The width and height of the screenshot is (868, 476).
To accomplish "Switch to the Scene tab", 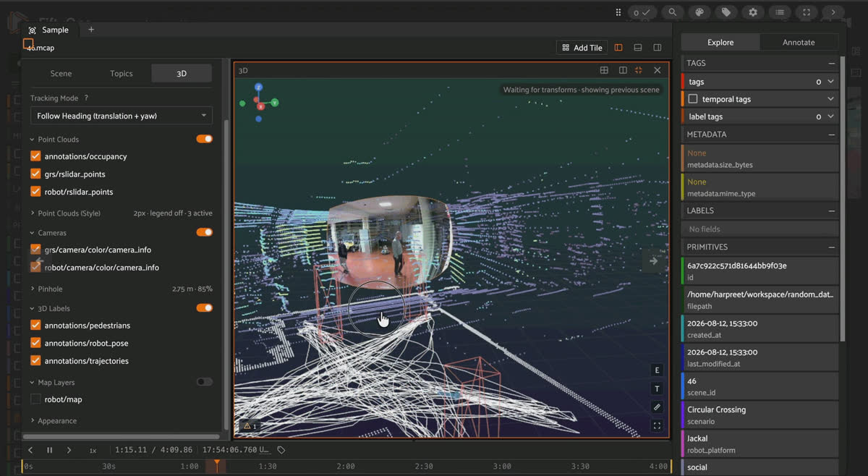I will point(61,73).
